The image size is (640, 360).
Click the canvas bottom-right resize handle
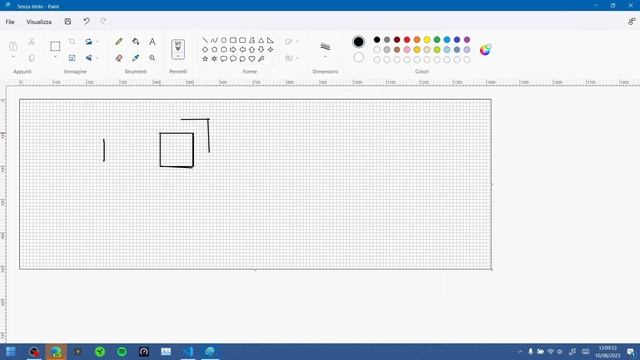492,269
